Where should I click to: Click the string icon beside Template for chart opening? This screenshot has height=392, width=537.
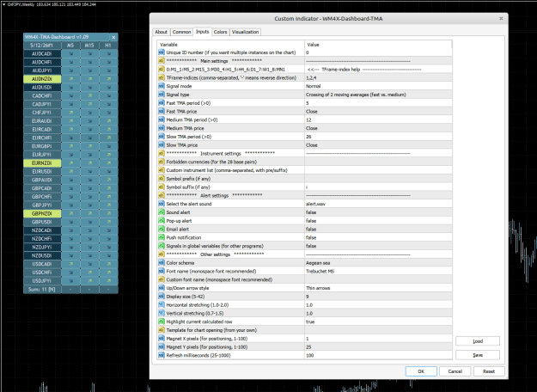162,330
